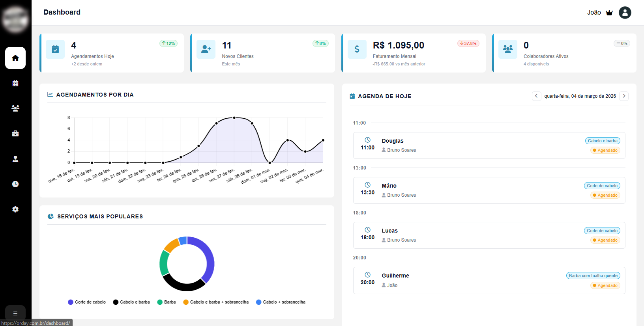Go to next day in Agenda de Hoje
This screenshot has width=644, height=326.
624,96
